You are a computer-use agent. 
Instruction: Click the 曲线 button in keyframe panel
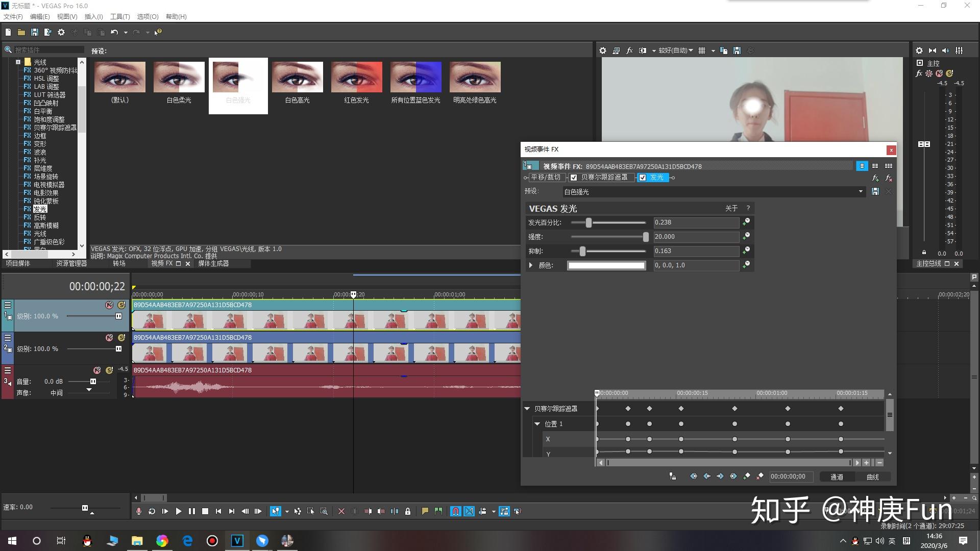(x=873, y=477)
